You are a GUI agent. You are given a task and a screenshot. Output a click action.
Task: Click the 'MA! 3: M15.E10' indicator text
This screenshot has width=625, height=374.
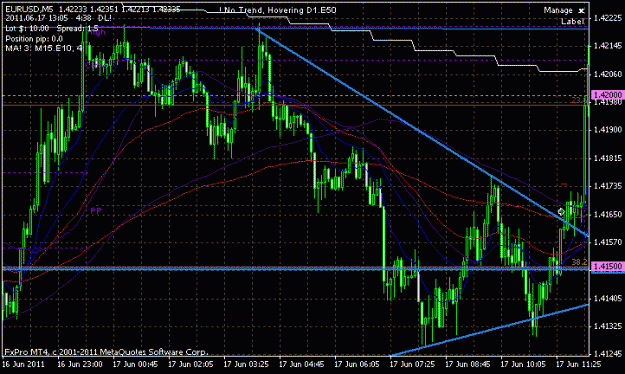tap(39, 48)
